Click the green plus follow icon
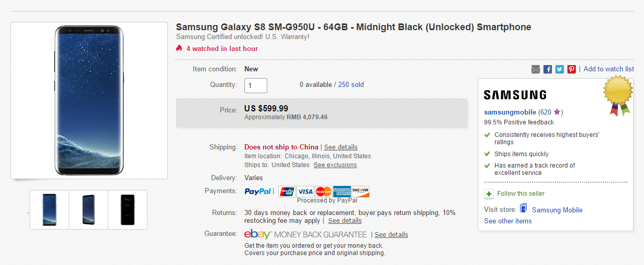This screenshot has height=265, width=644. [489, 194]
